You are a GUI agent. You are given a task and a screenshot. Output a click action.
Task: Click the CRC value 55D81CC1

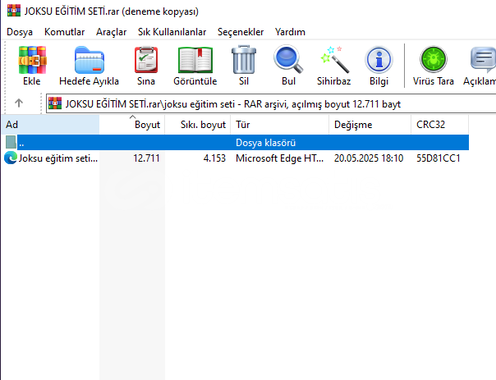coord(438,158)
